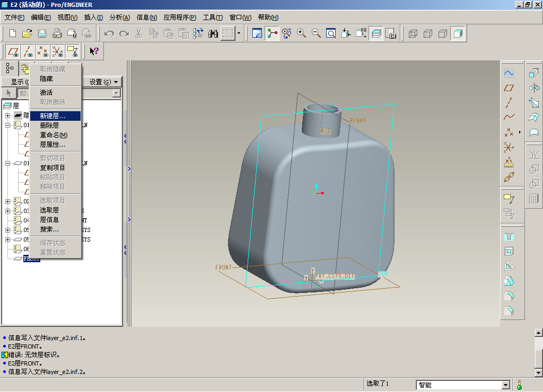Choose 复制项目 from context menu
This screenshot has height=392, width=543.
click(x=55, y=168)
